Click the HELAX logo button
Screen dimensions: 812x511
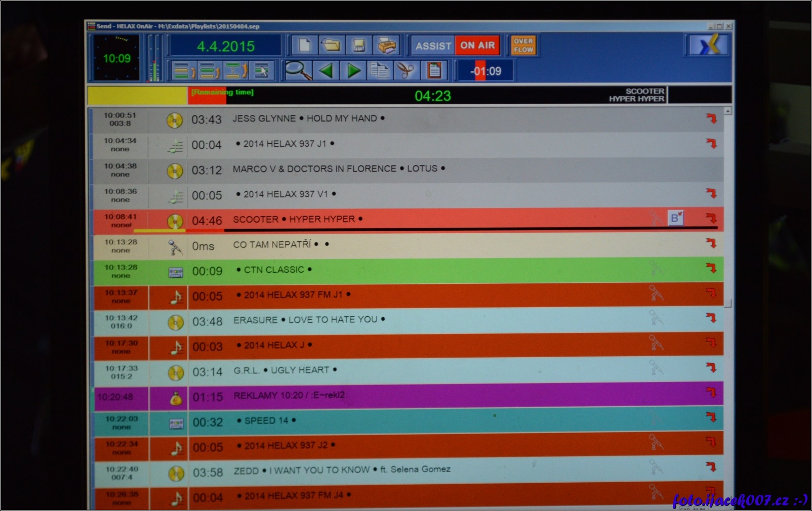click(x=709, y=46)
